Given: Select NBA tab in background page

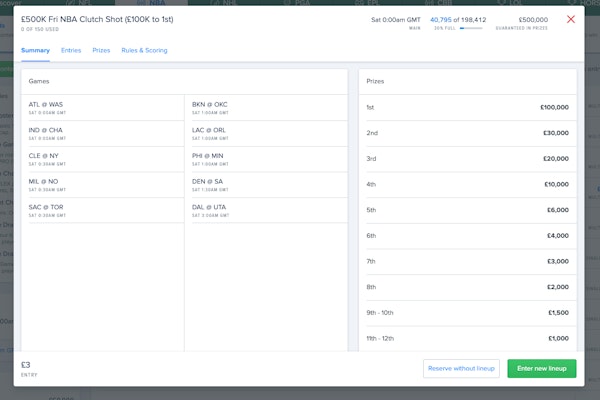Looking at the screenshot, I should 152,3.
